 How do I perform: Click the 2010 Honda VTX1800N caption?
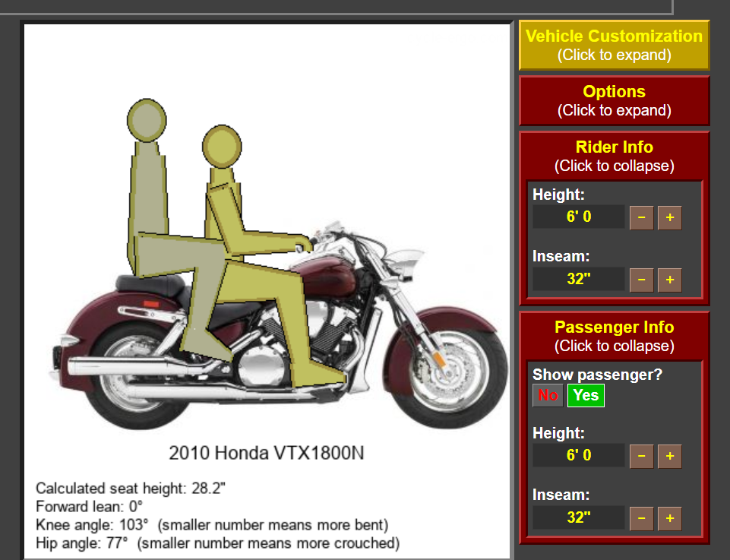pos(267,453)
